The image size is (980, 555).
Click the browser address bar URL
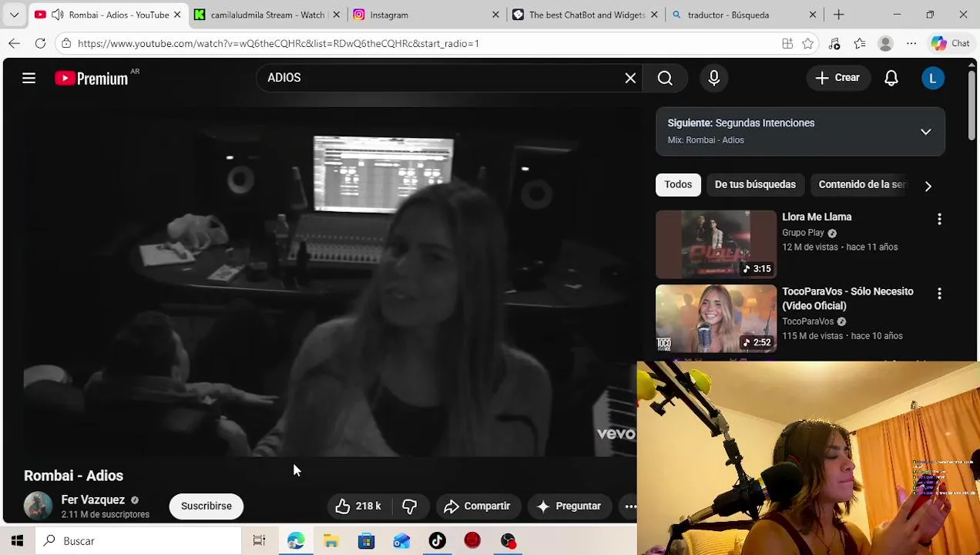click(x=278, y=44)
